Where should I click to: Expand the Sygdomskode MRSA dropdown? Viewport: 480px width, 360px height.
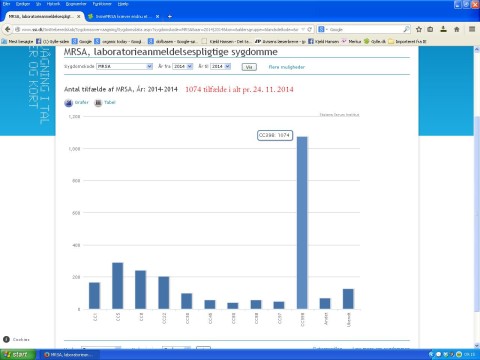coord(125,66)
